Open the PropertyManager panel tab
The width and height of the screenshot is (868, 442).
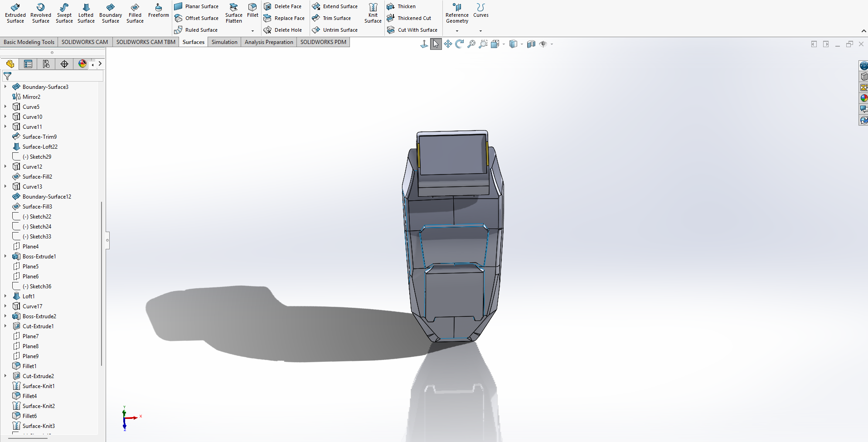(x=28, y=64)
